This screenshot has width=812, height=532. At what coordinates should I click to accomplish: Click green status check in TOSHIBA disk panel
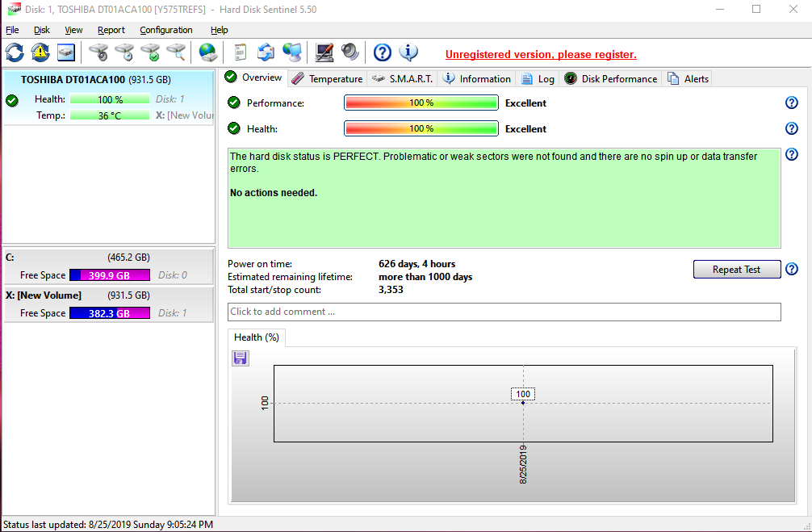pyautogui.click(x=12, y=100)
